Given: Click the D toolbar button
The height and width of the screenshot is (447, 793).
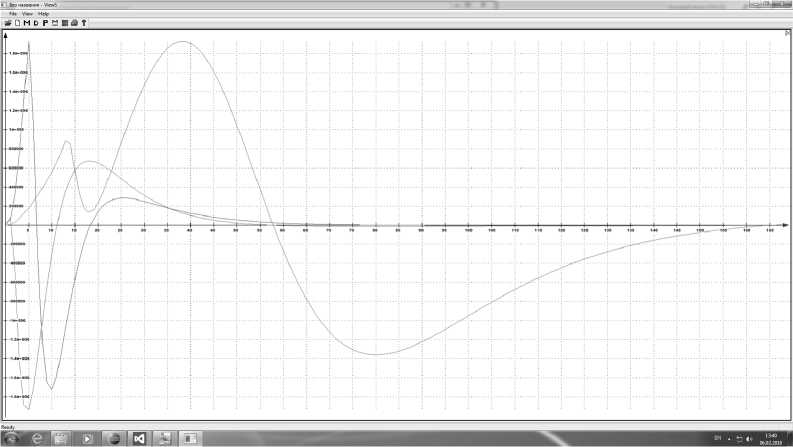Looking at the screenshot, I should click(36, 23).
